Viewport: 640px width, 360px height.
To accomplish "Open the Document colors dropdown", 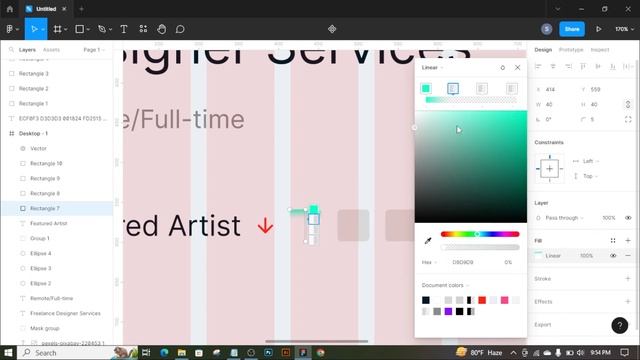I will pos(445,285).
